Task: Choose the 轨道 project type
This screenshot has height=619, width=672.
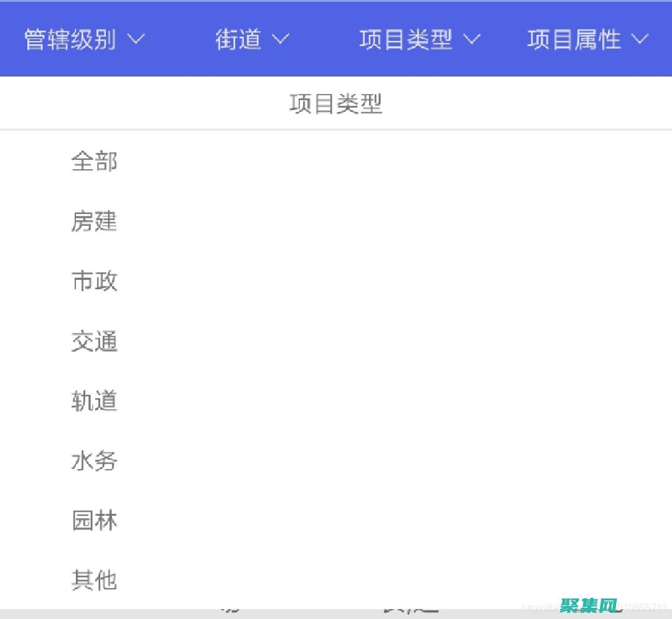Action: (x=95, y=401)
